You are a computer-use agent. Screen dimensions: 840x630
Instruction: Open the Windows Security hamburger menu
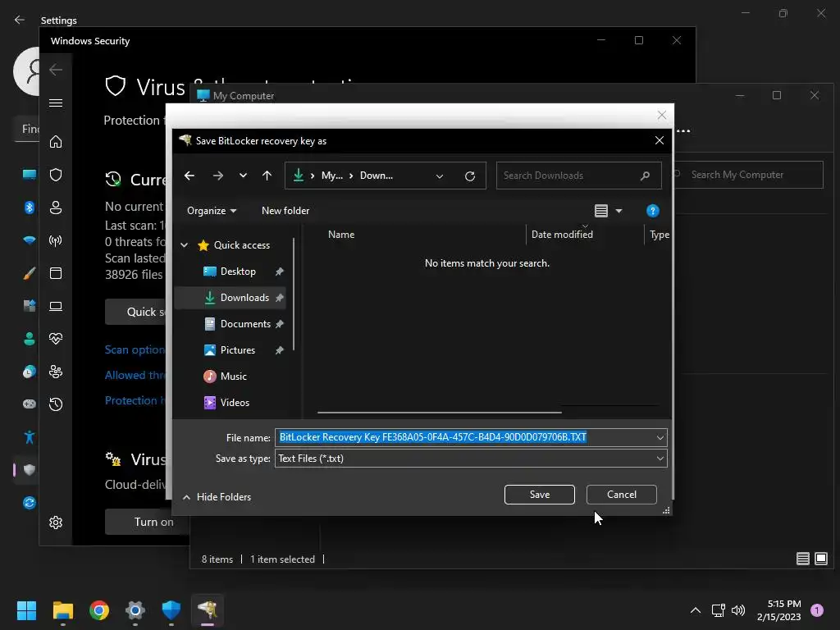point(56,103)
